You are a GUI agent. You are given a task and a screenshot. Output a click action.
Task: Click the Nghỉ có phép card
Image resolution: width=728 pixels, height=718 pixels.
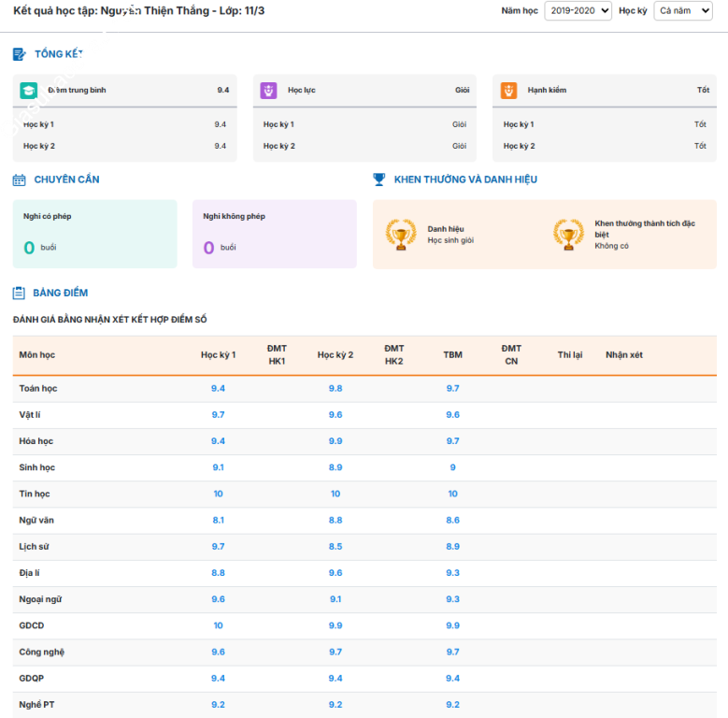pyautogui.click(x=94, y=234)
